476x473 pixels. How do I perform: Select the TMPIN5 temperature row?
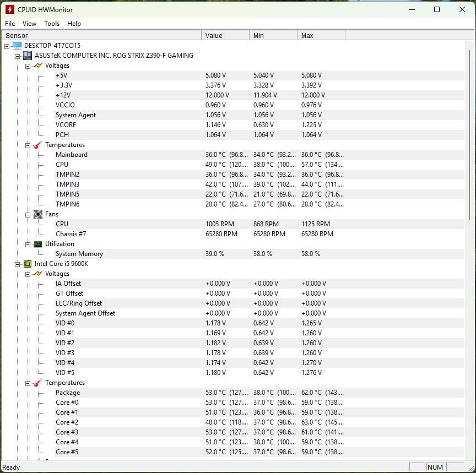(259, 194)
